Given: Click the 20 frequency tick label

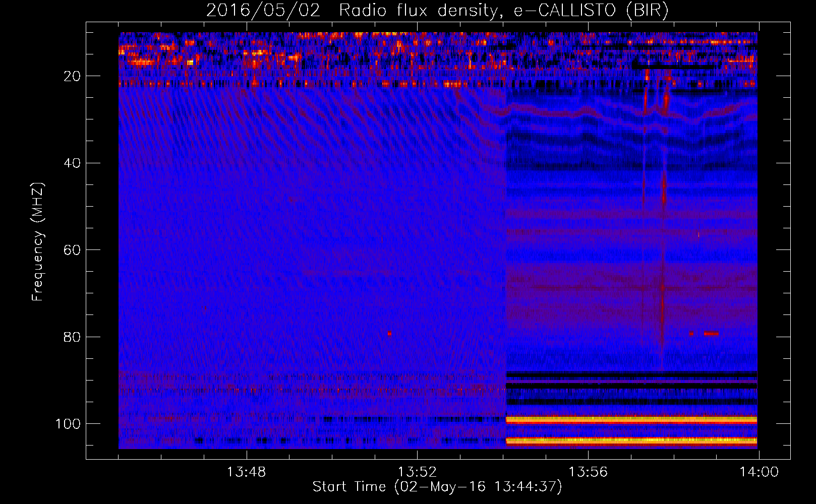Looking at the screenshot, I should pyautogui.click(x=72, y=76).
